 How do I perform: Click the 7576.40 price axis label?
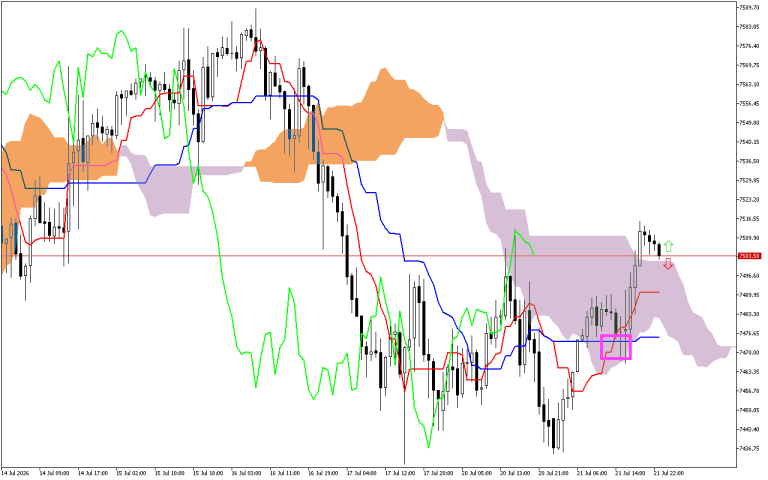[x=749, y=46]
